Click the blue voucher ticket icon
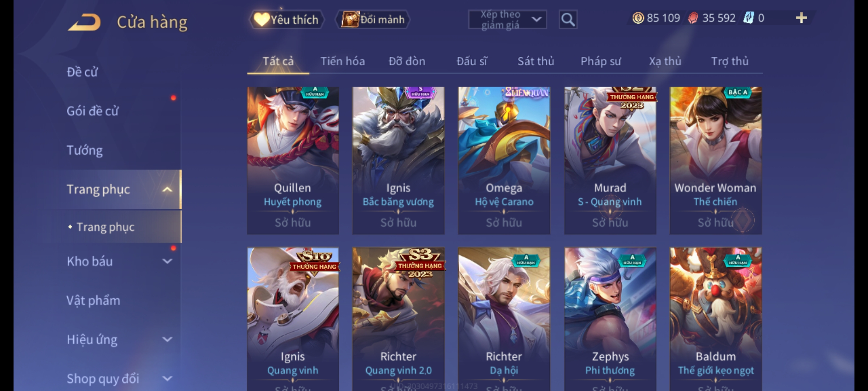The height and width of the screenshot is (391, 868). pos(748,18)
